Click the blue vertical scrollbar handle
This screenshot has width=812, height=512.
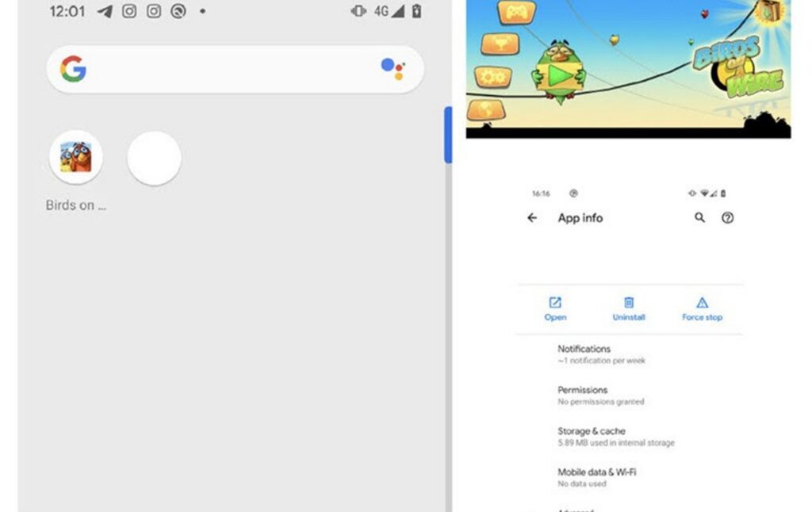[448, 135]
